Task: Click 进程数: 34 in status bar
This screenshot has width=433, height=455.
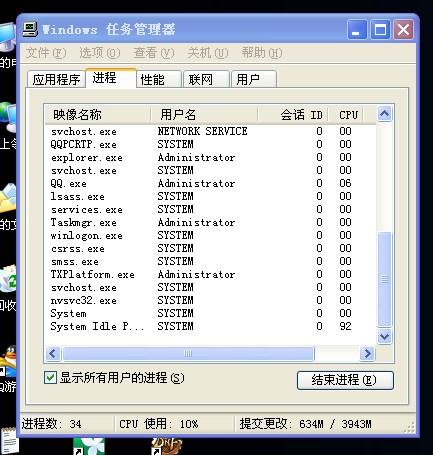Action: pos(52,424)
